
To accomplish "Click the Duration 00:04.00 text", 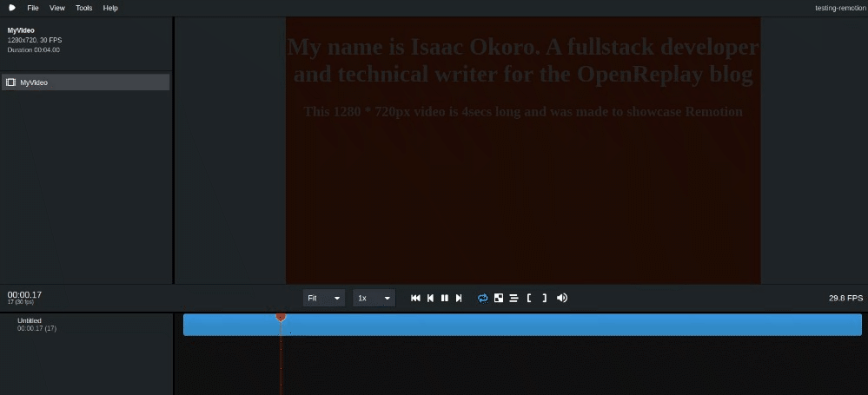I will click(x=34, y=49).
